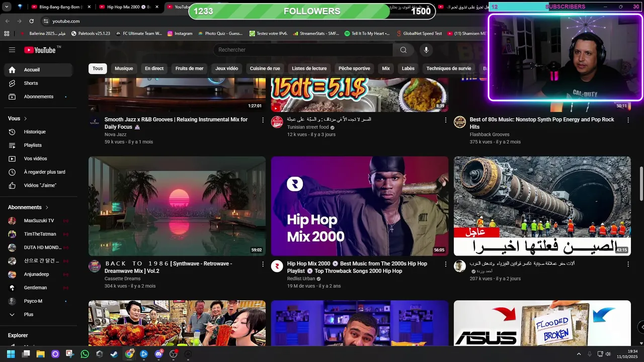
Task: Select the Musique filter chip
Action: pyautogui.click(x=124, y=68)
